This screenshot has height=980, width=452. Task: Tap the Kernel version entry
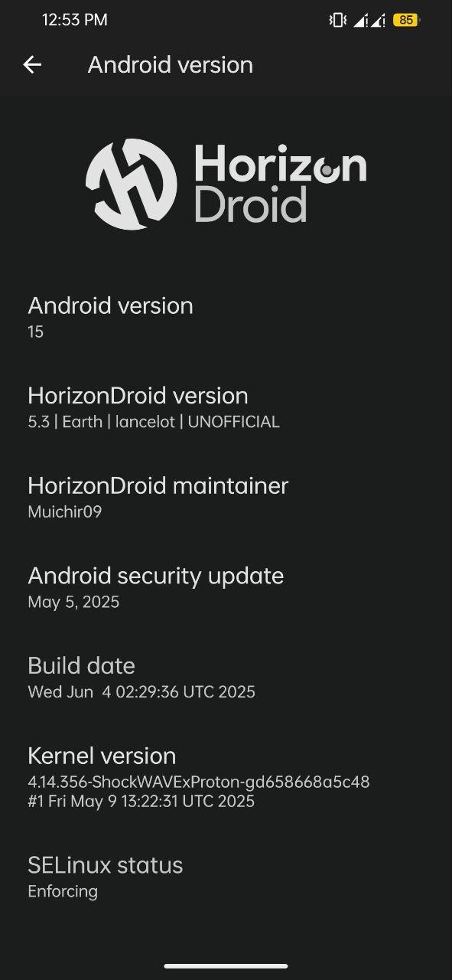click(226, 777)
